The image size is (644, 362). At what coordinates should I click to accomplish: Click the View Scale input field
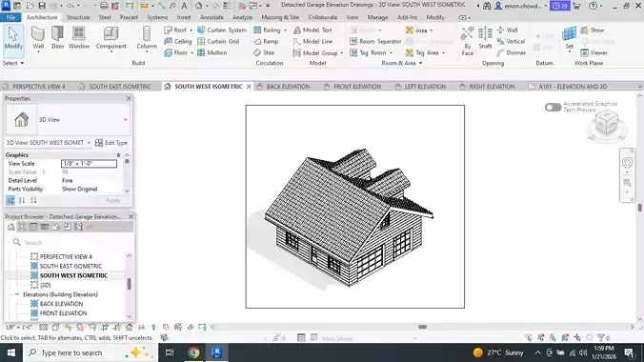[x=89, y=164]
